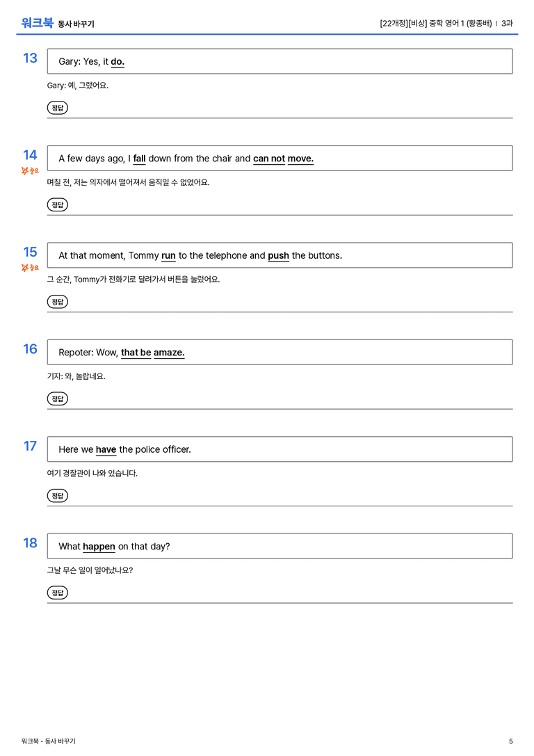The width and height of the screenshot is (534, 756).
Task: Click the 정답 badge under question 14
Action: pyautogui.click(x=57, y=205)
